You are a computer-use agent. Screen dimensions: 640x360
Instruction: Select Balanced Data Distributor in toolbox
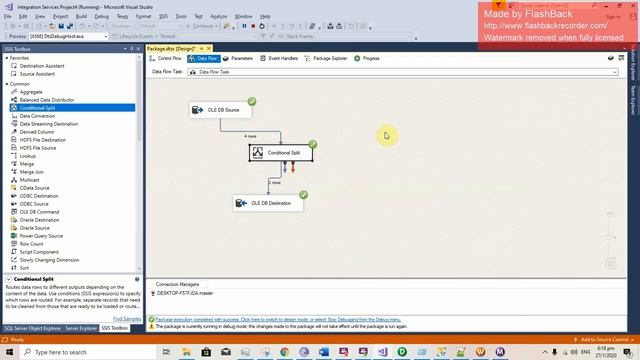tap(47, 100)
